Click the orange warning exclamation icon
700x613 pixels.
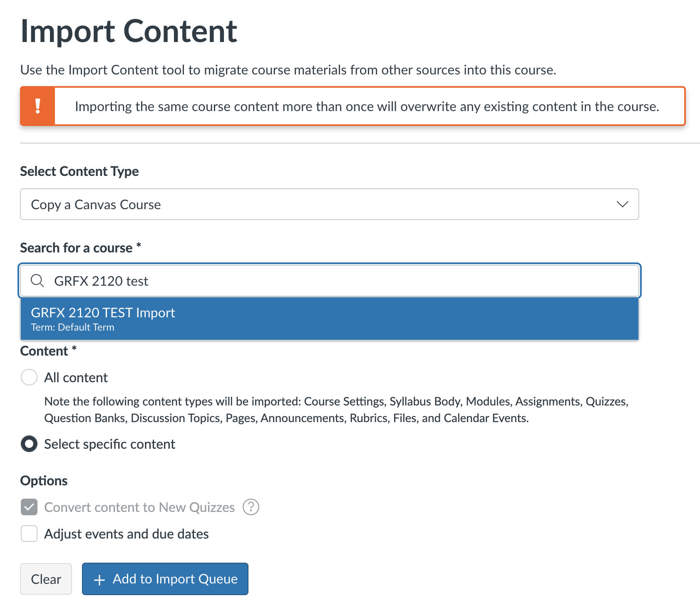click(x=38, y=106)
